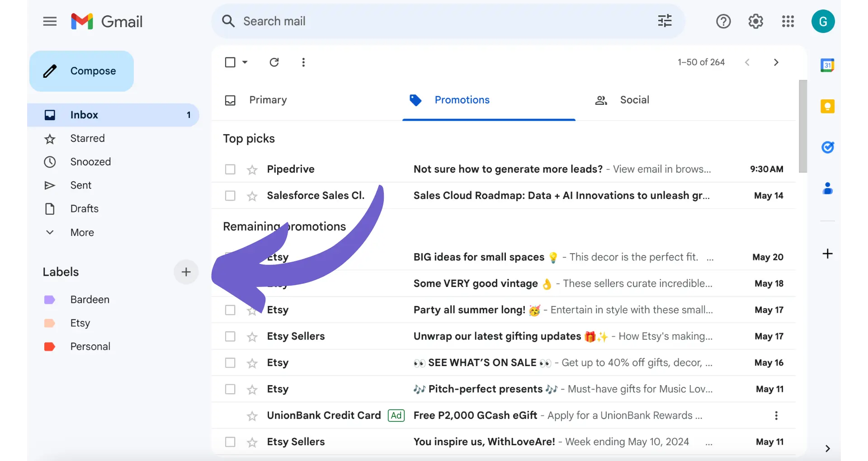The width and height of the screenshot is (868, 461).
Task: Click the mail list vertical scrollbar
Action: point(803,127)
